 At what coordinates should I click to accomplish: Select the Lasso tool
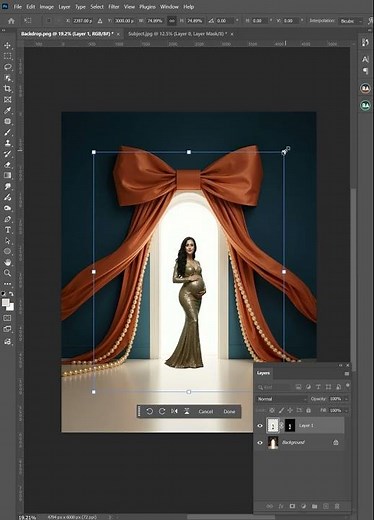(7, 67)
